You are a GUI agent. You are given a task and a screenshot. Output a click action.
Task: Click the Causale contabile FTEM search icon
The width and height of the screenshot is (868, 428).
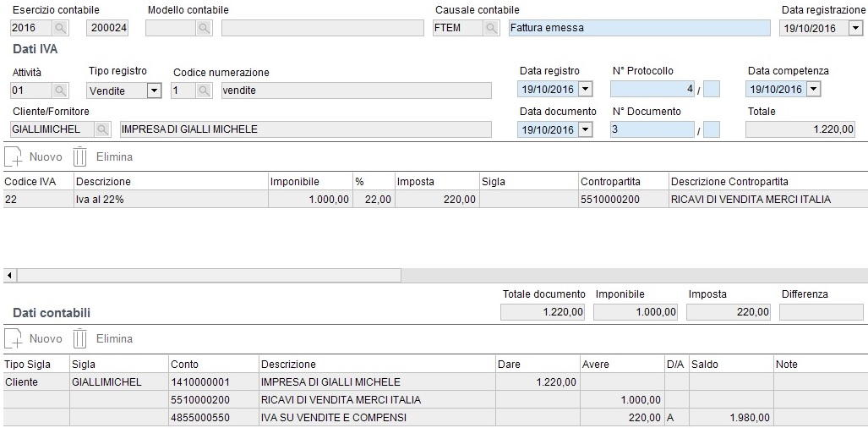490,28
